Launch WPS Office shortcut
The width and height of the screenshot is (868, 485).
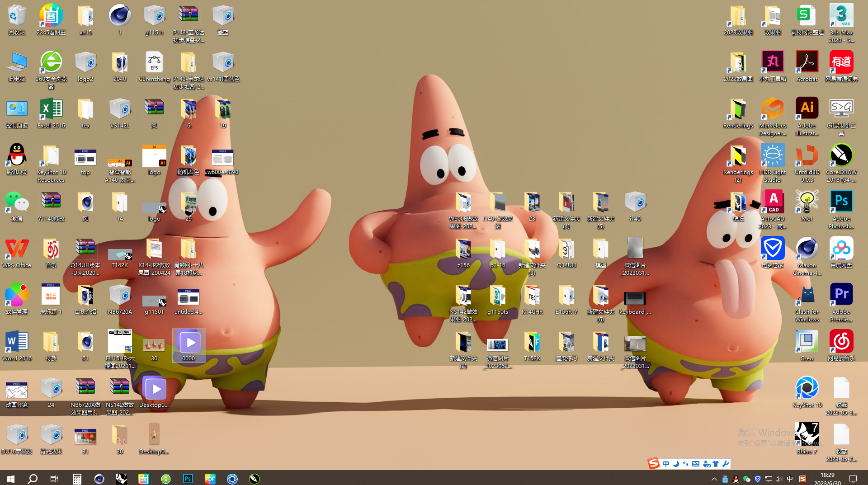17,253
